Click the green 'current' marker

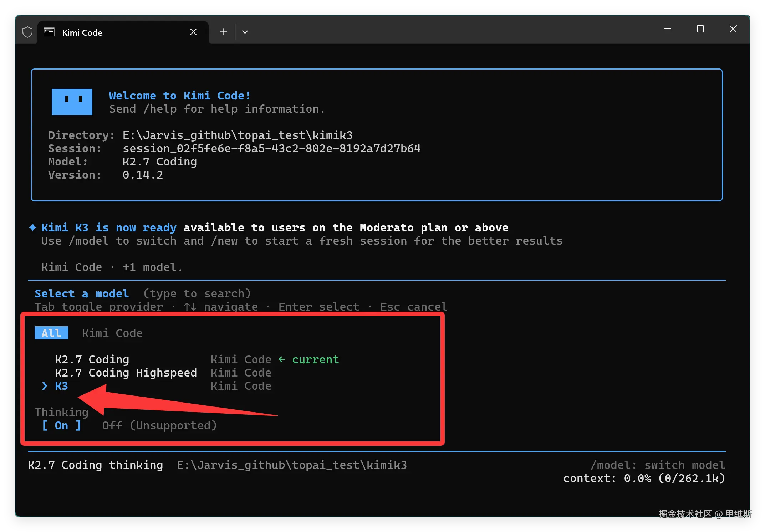point(316,359)
